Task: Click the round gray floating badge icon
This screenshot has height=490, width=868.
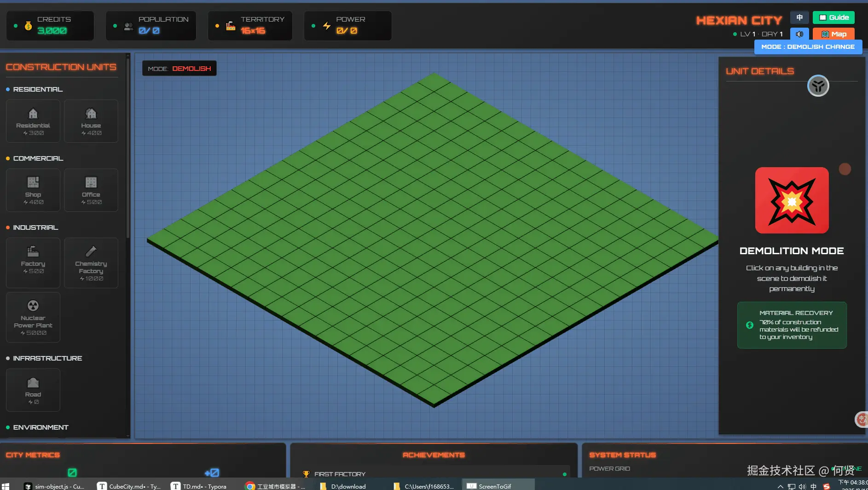Action: click(x=818, y=86)
